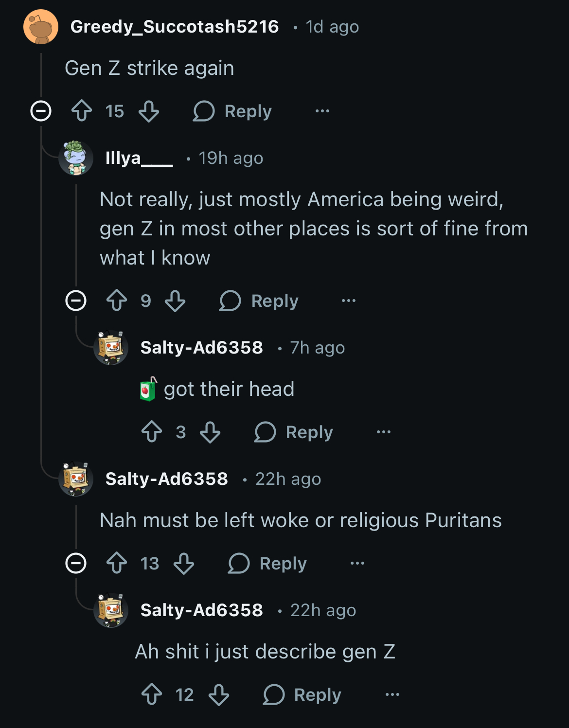The width and height of the screenshot is (569, 728).
Task: Upvote the "got their head" comment
Action: coord(152,432)
